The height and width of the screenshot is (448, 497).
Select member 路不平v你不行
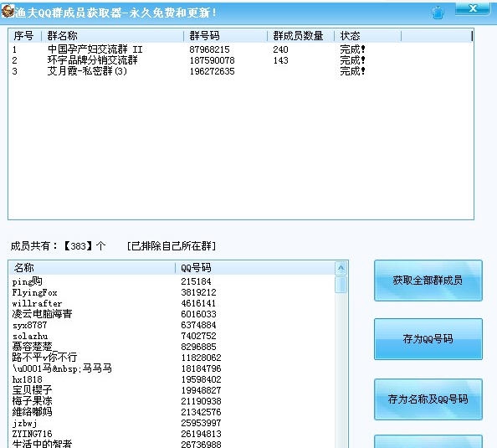click(44, 358)
